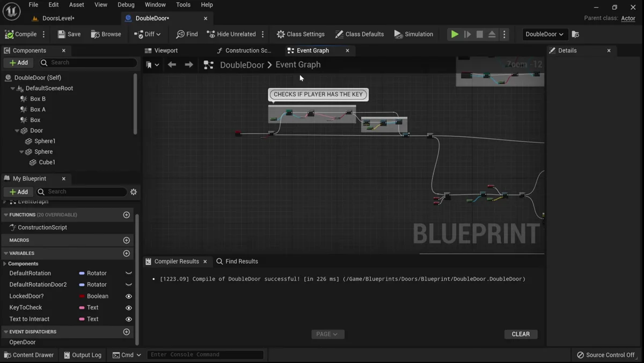The image size is (644, 363).
Task: Click My Blueprint search field
Action: 81,192
